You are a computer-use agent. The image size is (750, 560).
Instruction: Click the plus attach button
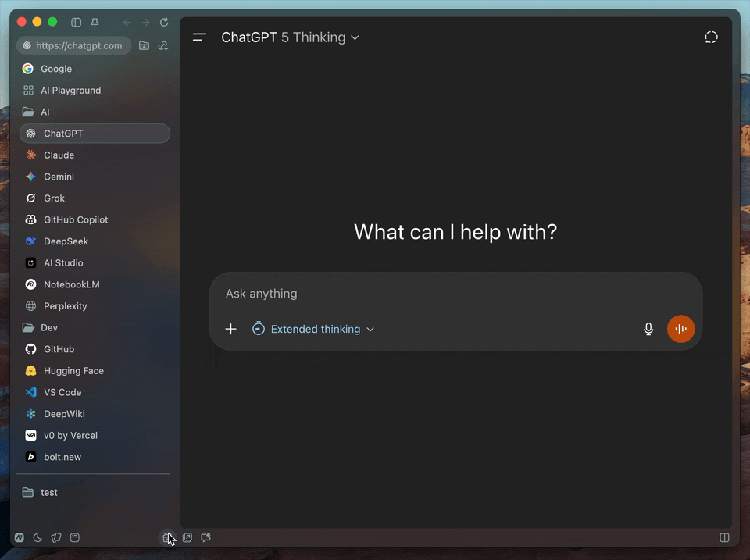pyautogui.click(x=230, y=329)
